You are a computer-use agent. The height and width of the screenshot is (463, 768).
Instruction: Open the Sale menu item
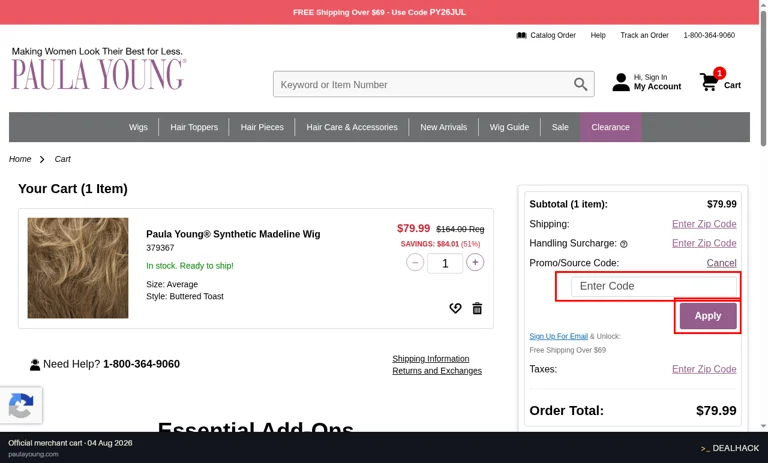[x=560, y=127]
